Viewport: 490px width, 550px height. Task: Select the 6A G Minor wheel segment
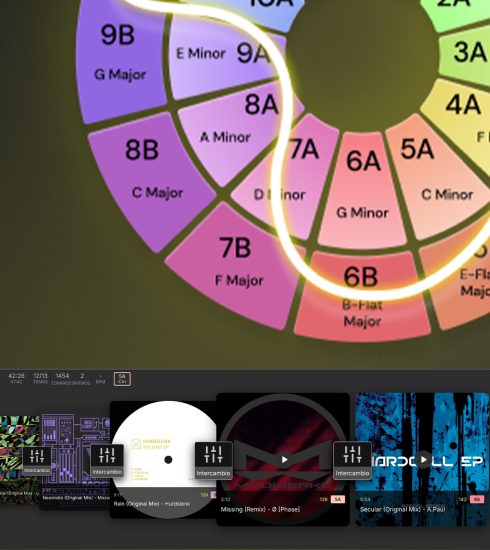363,189
